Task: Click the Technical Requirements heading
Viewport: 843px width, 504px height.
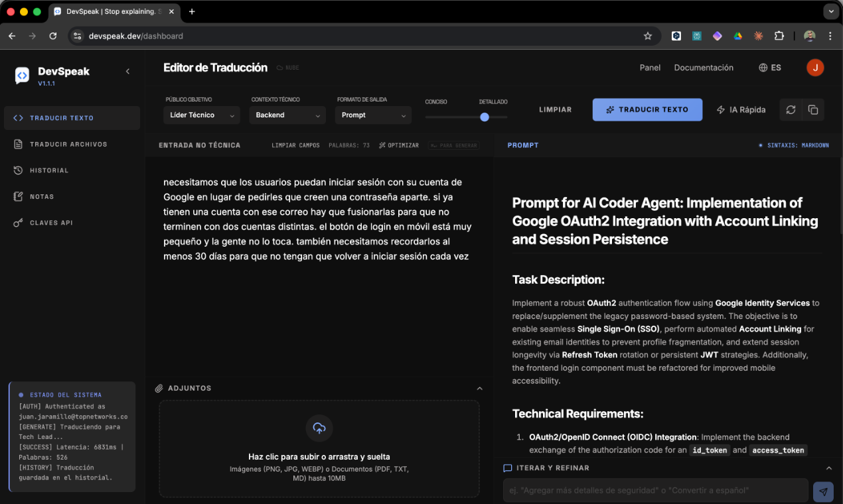Action: tap(577, 414)
